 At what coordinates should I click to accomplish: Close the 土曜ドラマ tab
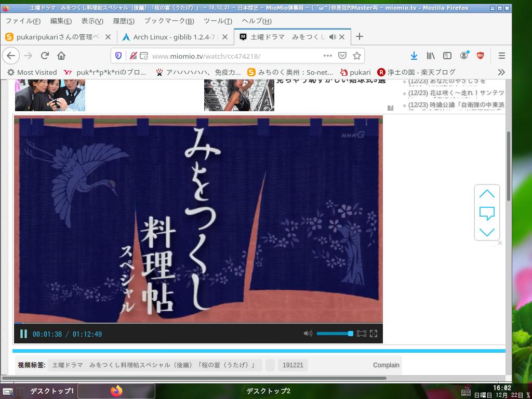coord(342,37)
